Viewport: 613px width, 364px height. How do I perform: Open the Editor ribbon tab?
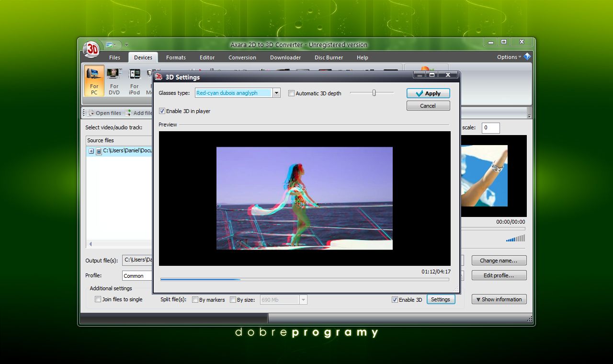pyautogui.click(x=207, y=57)
